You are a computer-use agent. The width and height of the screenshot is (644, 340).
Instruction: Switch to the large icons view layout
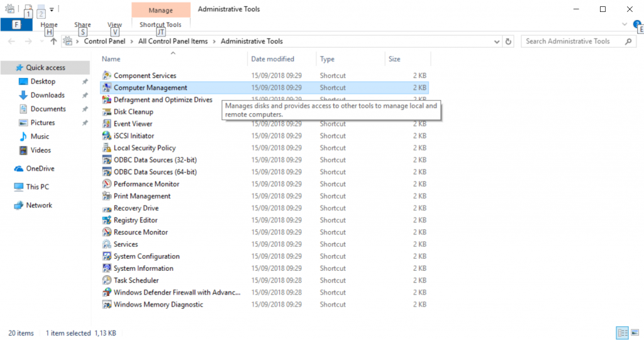click(635, 332)
